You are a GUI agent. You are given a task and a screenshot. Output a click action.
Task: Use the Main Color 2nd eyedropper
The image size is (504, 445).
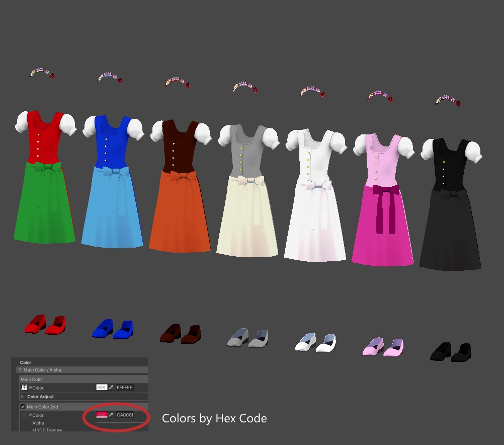(111, 415)
